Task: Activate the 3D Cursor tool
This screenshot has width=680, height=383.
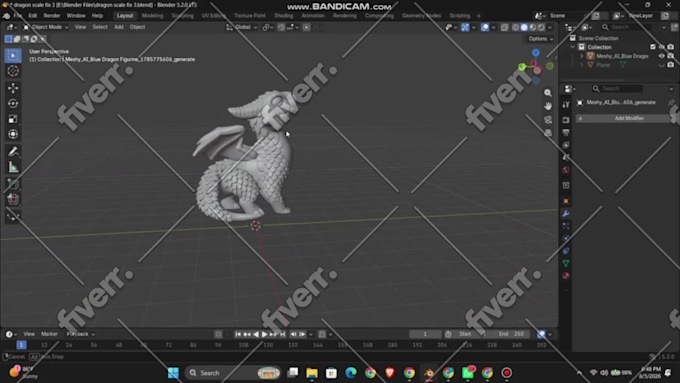Action: pyautogui.click(x=13, y=71)
